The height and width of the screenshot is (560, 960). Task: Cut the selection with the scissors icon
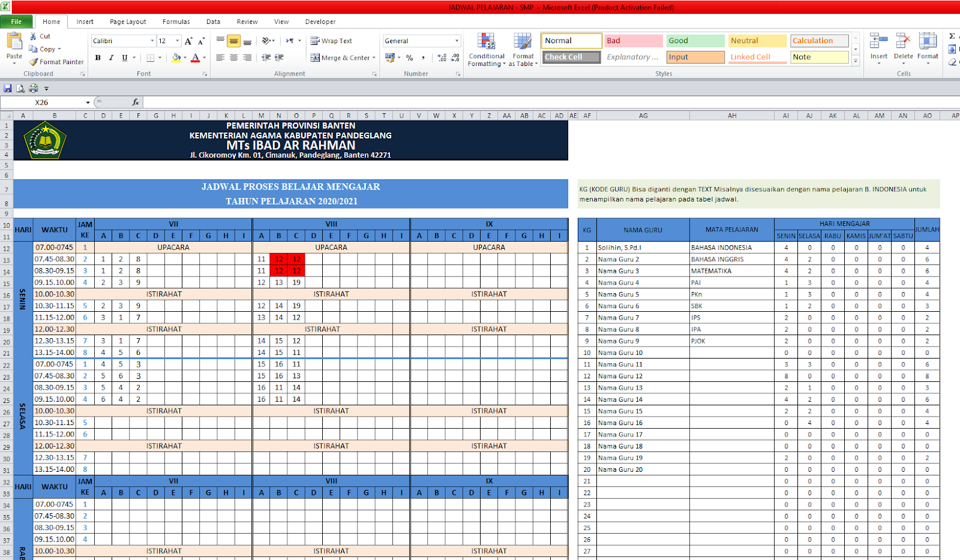33,36
